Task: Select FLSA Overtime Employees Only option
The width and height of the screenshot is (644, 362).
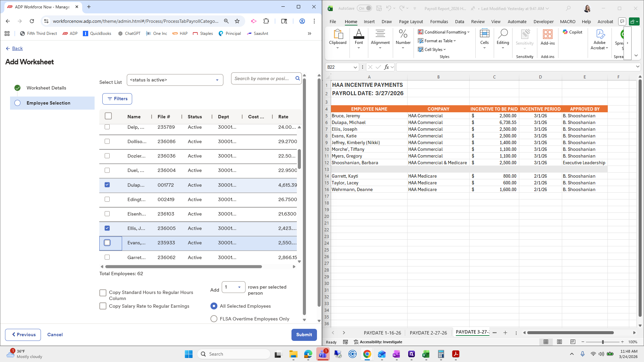Action: 214,319
